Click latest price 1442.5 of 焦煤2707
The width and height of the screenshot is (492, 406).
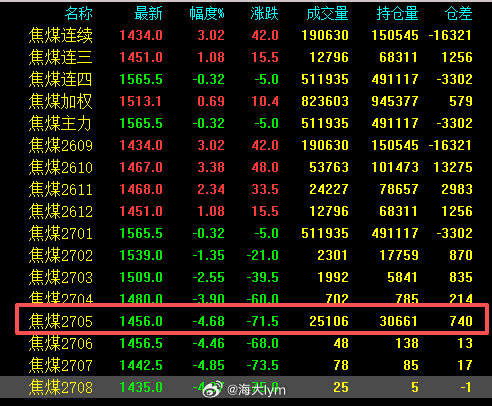(141, 365)
